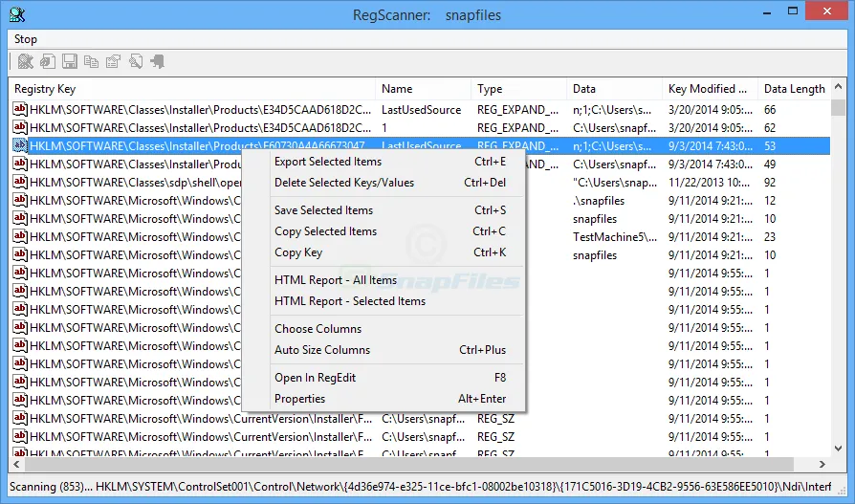Click the icon of the highlighted row with length 53
Viewport: 855px width, 504px height.
(20, 145)
